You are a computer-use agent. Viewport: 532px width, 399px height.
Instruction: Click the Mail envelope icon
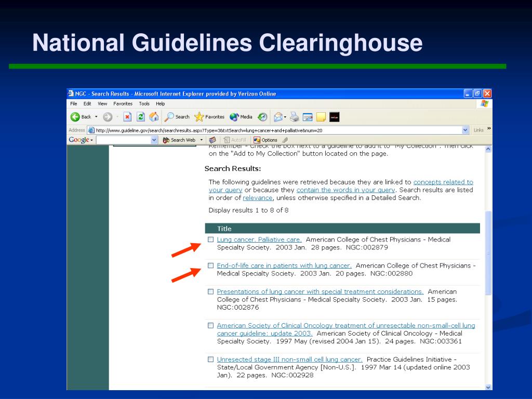point(278,117)
